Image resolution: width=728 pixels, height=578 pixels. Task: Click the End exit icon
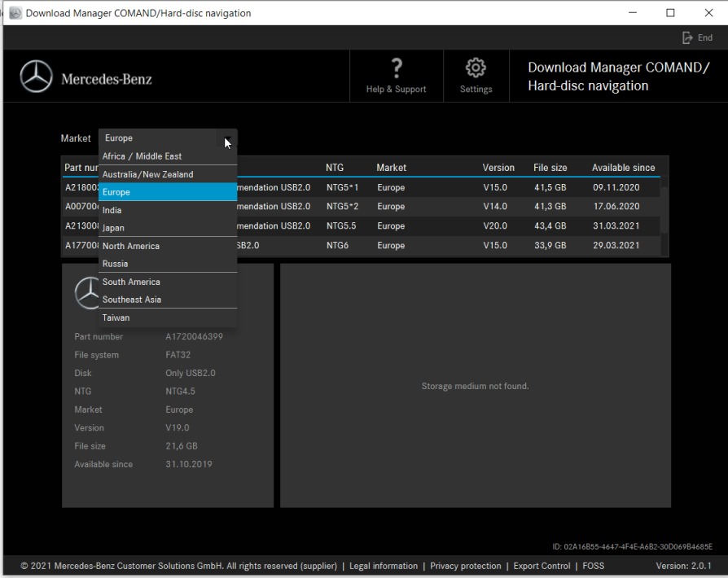[x=687, y=37]
